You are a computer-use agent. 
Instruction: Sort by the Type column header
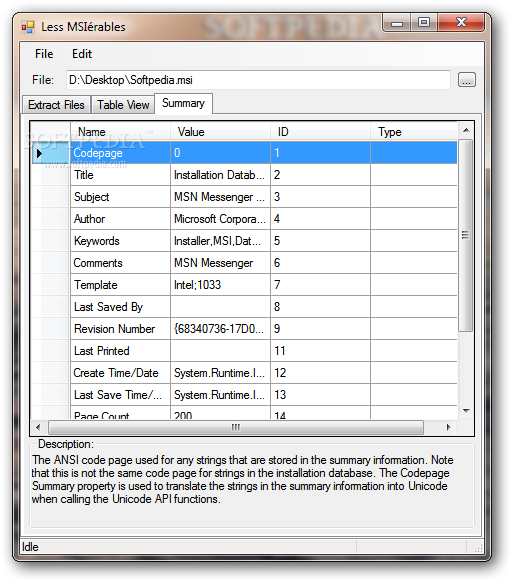point(414,132)
